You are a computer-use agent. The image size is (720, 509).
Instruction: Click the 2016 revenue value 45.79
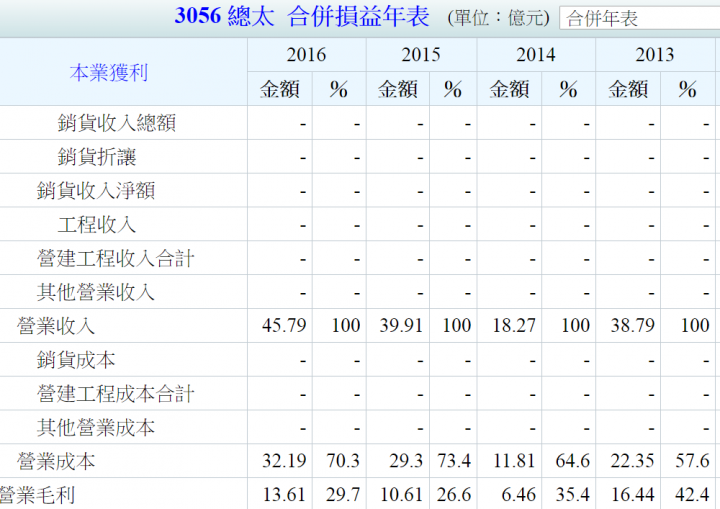coord(284,325)
